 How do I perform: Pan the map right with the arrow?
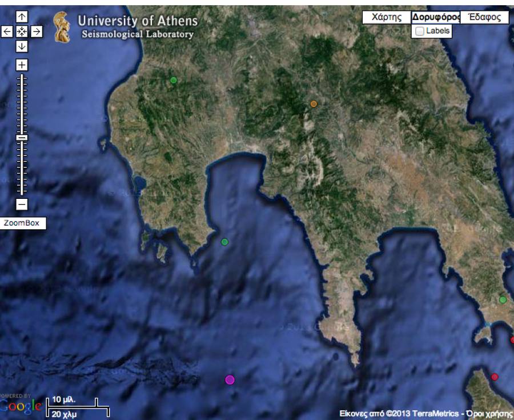(x=36, y=31)
